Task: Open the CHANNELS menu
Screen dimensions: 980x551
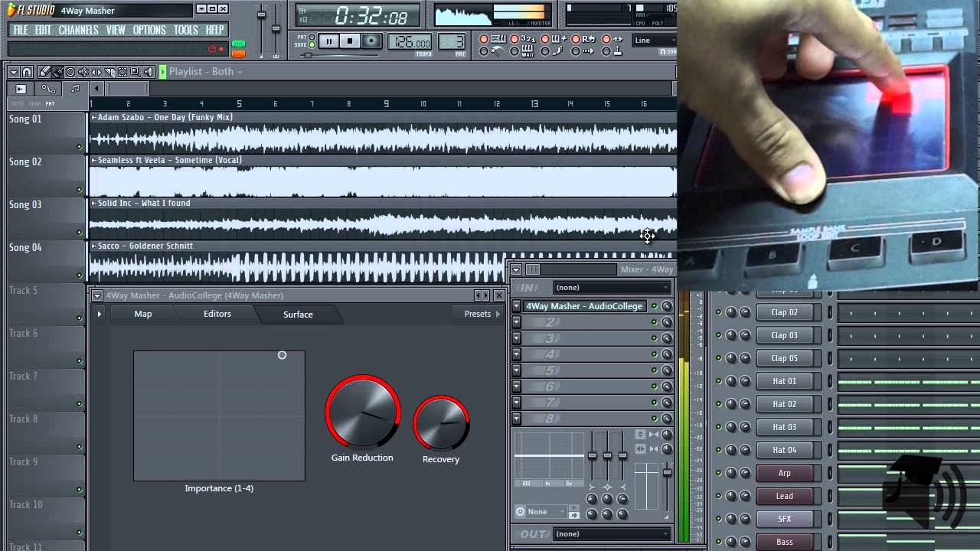Action: [78, 30]
